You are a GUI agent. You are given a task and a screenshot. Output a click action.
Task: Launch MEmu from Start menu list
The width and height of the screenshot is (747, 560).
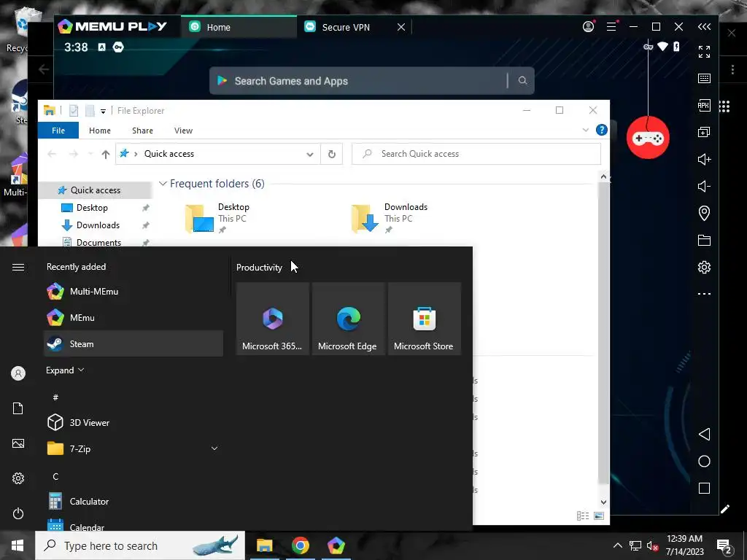(133, 317)
